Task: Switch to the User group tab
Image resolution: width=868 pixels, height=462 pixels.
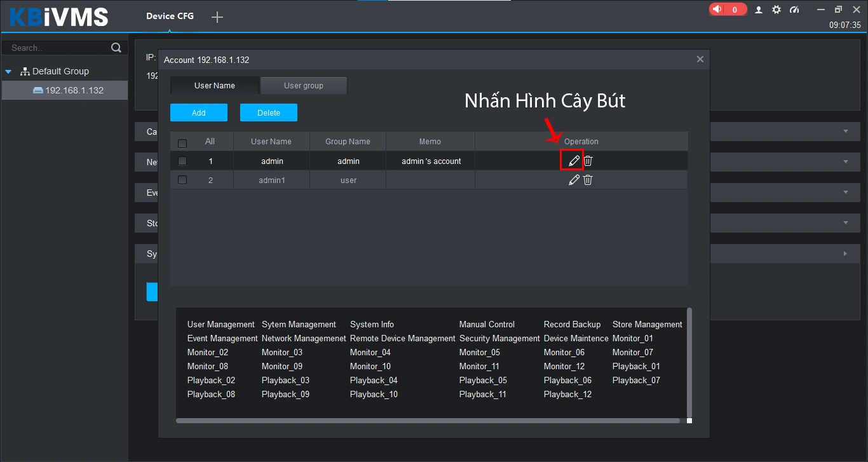Action: pyautogui.click(x=303, y=86)
